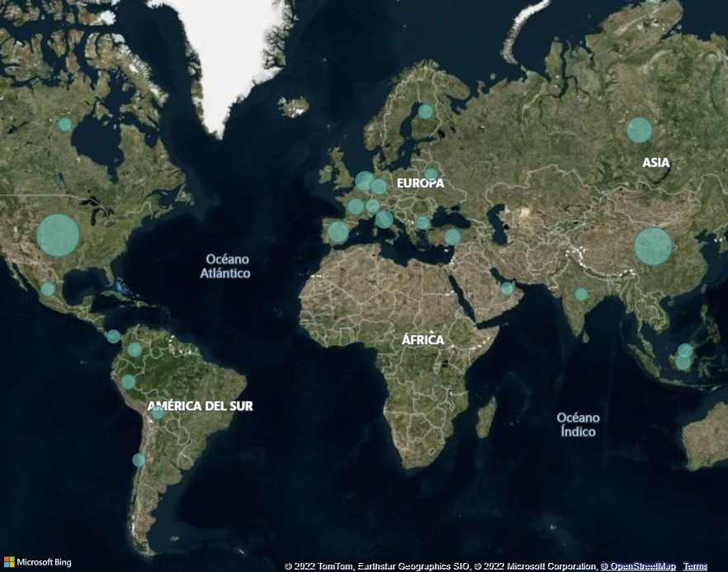The height and width of the screenshot is (572, 728).
Task: Click the Microsoft Bing logo
Action: [37, 562]
